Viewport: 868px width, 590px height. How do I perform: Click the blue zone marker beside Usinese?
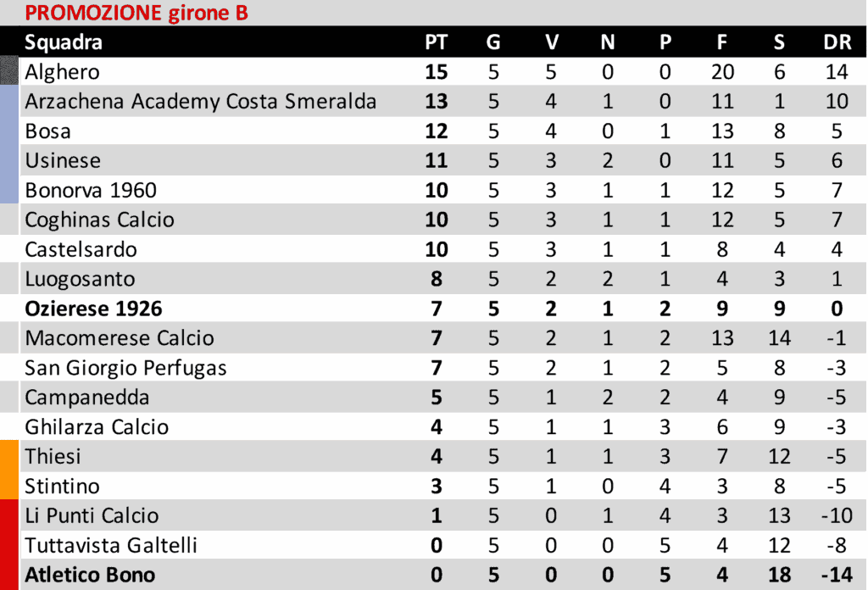click(x=9, y=160)
